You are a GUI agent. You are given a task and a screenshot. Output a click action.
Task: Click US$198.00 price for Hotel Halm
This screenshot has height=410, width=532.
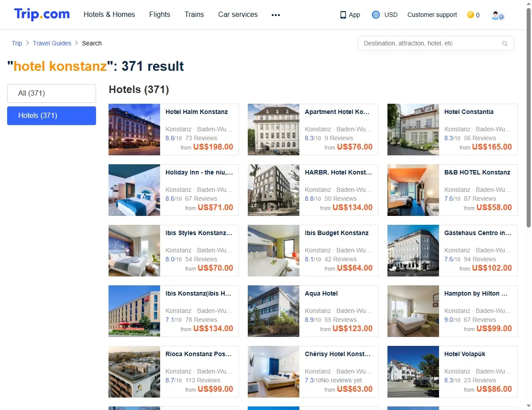(x=213, y=147)
